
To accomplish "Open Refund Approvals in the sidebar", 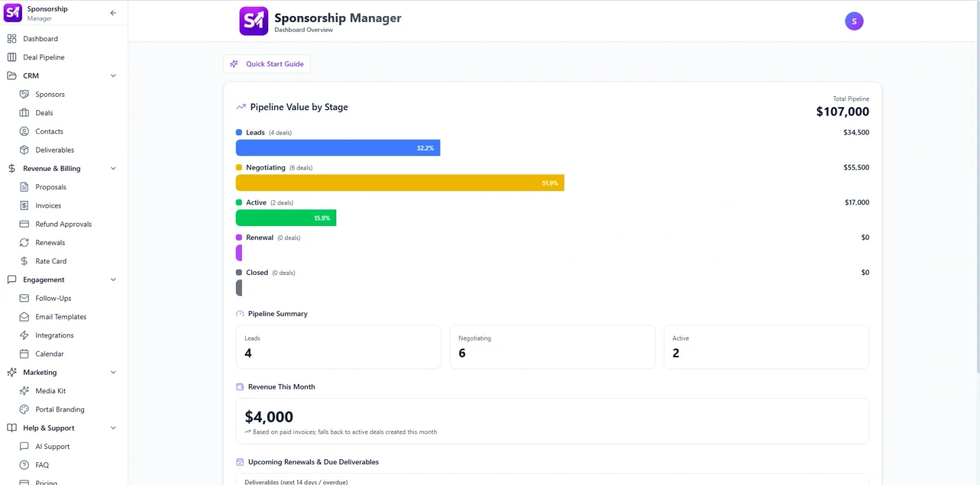I will coord(63,224).
